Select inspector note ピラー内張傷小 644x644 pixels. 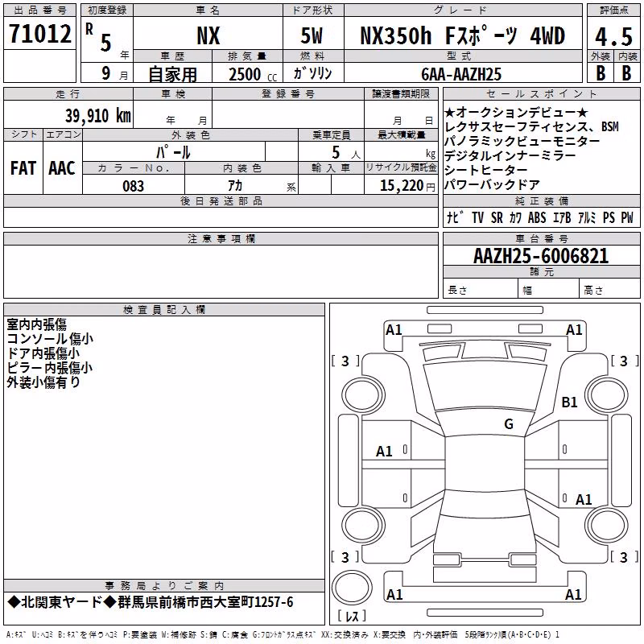click(50, 368)
